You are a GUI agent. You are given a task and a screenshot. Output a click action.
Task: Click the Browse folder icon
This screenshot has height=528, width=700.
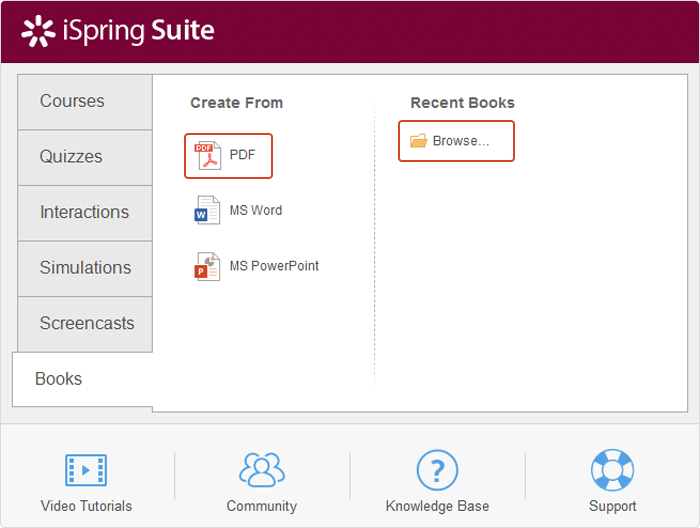pos(419,141)
